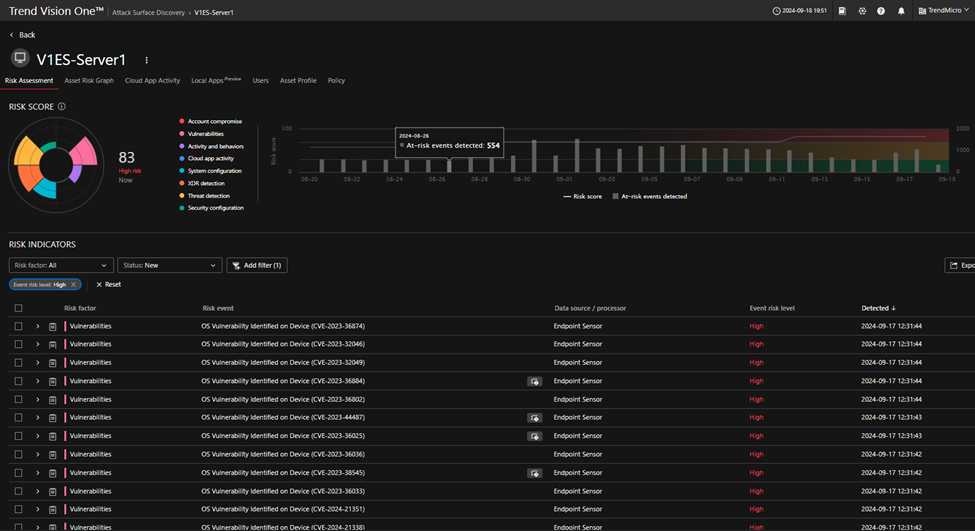Click the badge icon after CVE-2023-38545 event
The width and height of the screenshot is (975, 531).
(x=535, y=474)
